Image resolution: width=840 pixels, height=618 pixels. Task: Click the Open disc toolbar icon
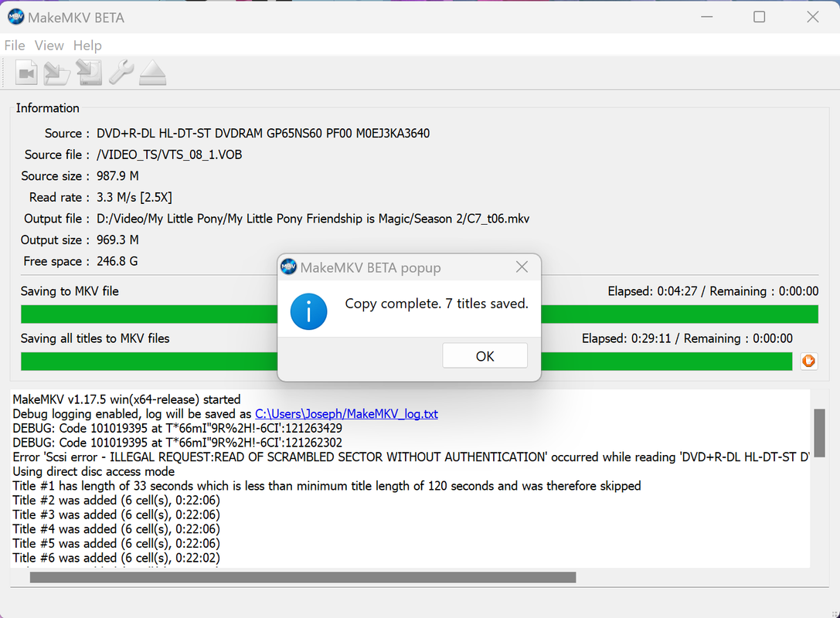click(56, 73)
